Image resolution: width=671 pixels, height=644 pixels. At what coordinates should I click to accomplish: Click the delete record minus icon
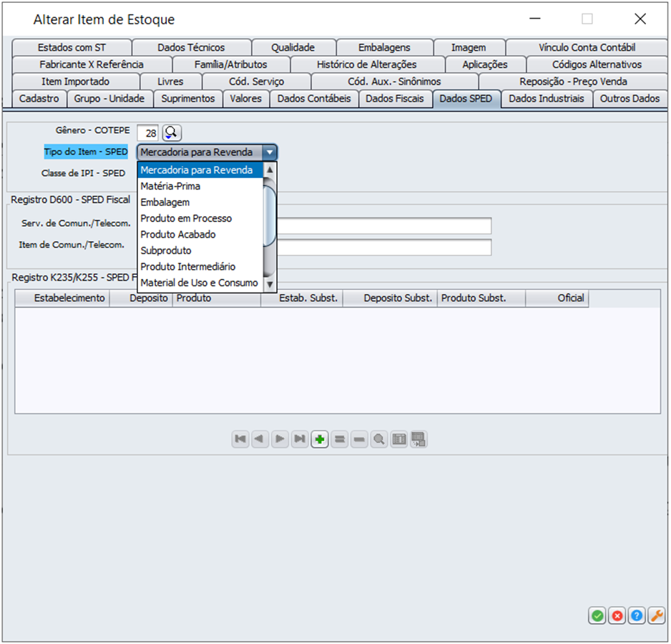pyautogui.click(x=359, y=439)
